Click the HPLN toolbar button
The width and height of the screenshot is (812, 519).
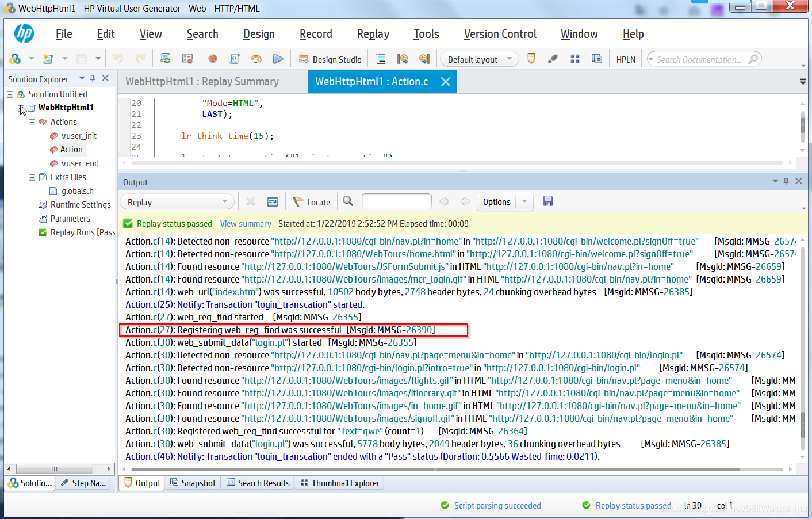coord(626,59)
